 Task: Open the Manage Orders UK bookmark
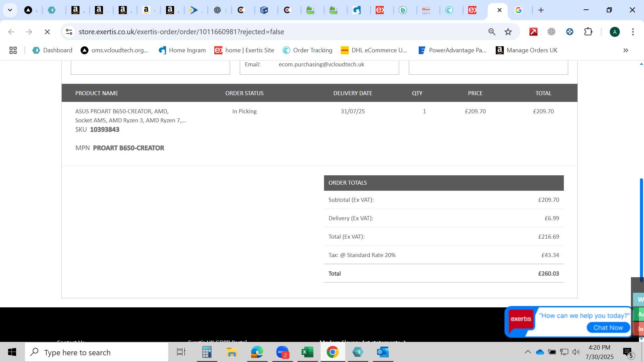[527, 50]
